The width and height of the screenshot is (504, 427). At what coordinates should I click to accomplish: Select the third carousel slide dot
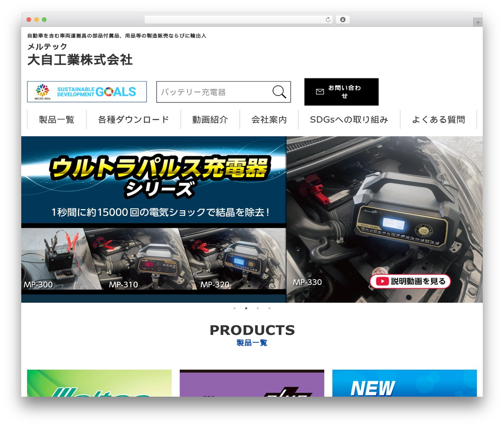(258, 308)
